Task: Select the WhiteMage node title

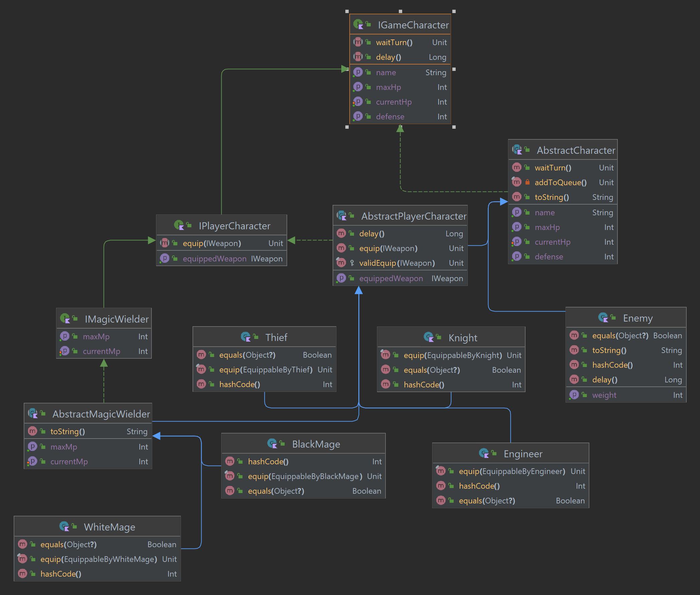Action: (110, 527)
